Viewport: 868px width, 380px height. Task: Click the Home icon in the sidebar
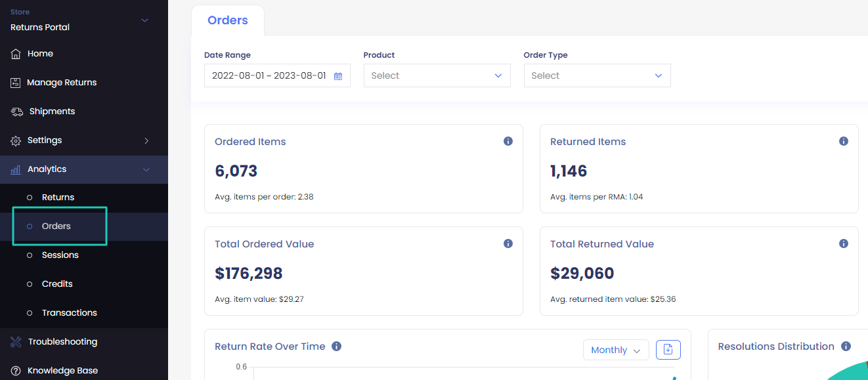[x=15, y=53]
